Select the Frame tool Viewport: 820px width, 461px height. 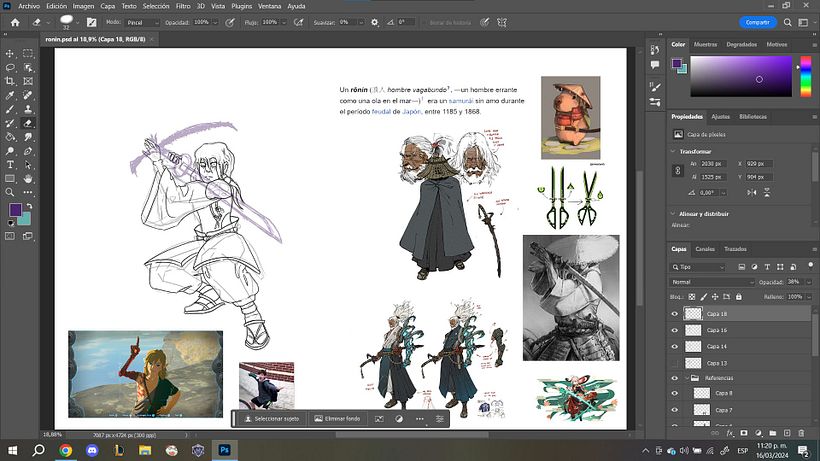point(28,81)
